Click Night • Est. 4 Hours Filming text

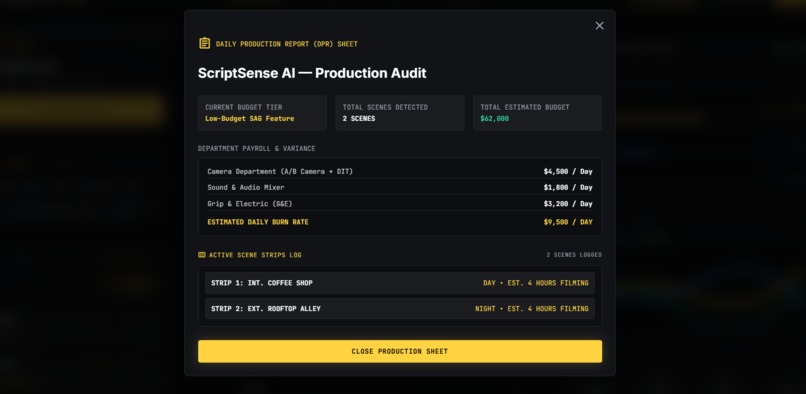point(532,309)
